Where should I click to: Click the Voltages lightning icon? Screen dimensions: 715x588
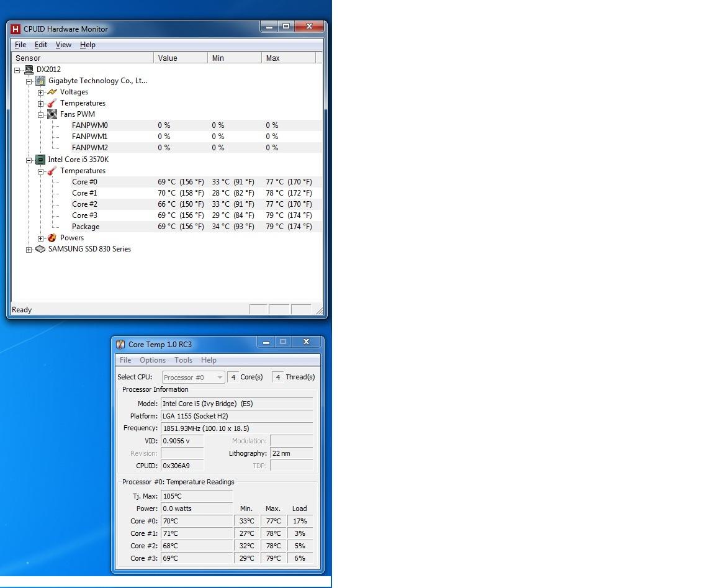(x=52, y=92)
